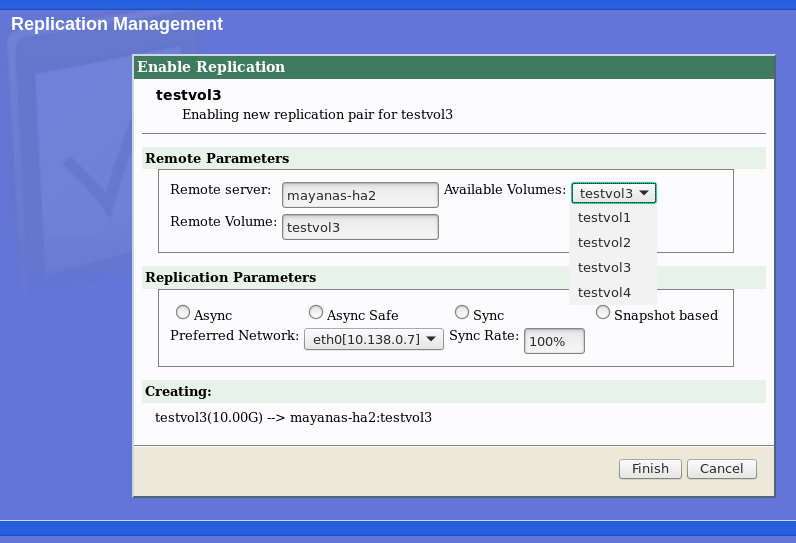Choose testvol1 from the open volumes list
796x543 pixels.
pos(604,217)
